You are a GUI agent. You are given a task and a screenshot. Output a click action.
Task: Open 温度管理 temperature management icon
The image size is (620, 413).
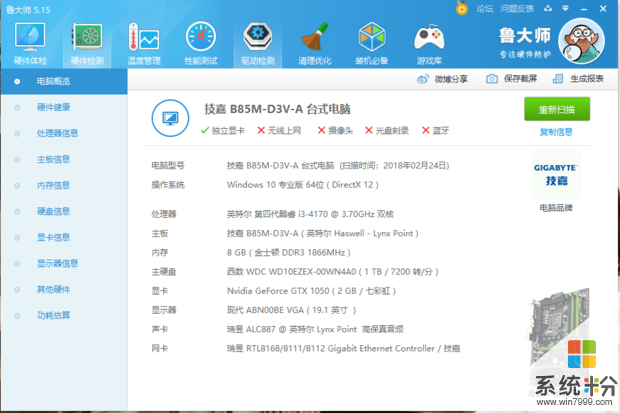(x=144, y=44)
